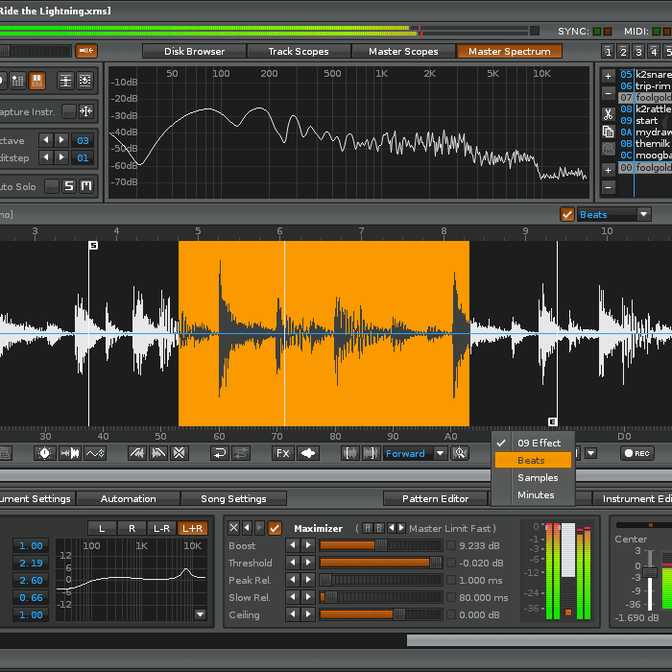This screenshot has width=672, height=672.
Task: Open the Beats ruler unit dropdown
Action: click(x=614, y=214)
